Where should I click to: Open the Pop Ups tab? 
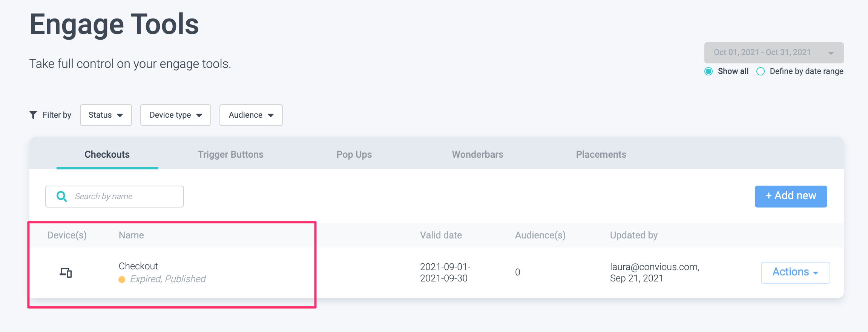tap(354, 155)
